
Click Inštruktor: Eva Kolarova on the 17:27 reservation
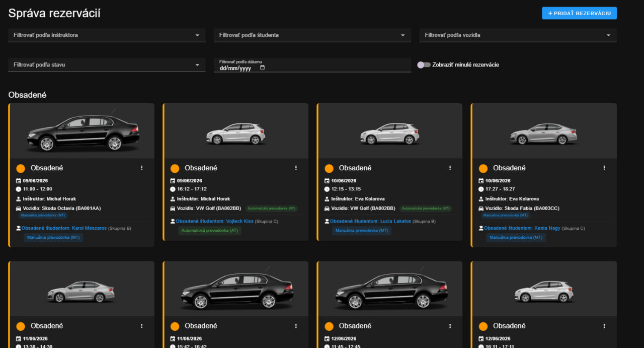pos(512,199)
